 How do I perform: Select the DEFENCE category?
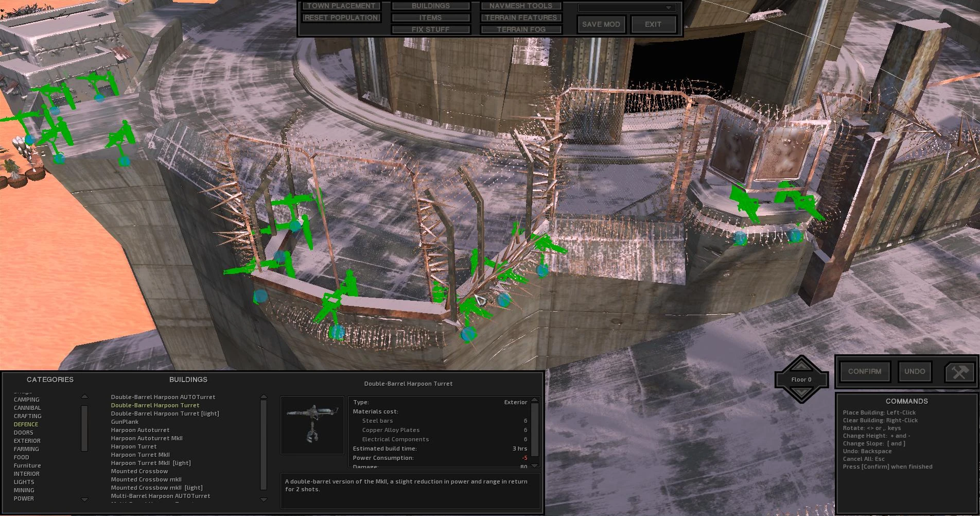26,424
